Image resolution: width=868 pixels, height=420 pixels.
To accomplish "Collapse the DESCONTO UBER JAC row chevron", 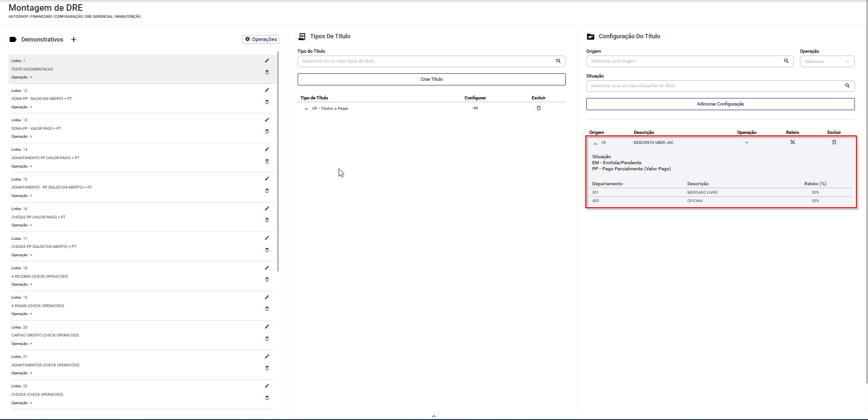I will (x=595, y=144).
